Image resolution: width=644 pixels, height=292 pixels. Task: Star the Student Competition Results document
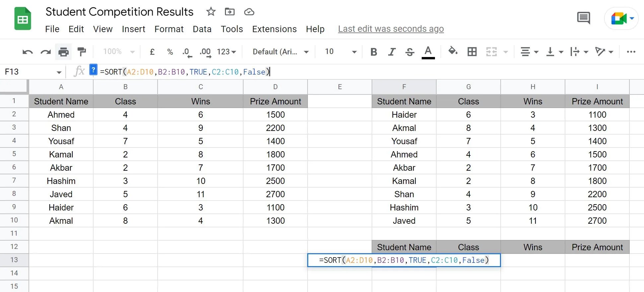[211, 12]
